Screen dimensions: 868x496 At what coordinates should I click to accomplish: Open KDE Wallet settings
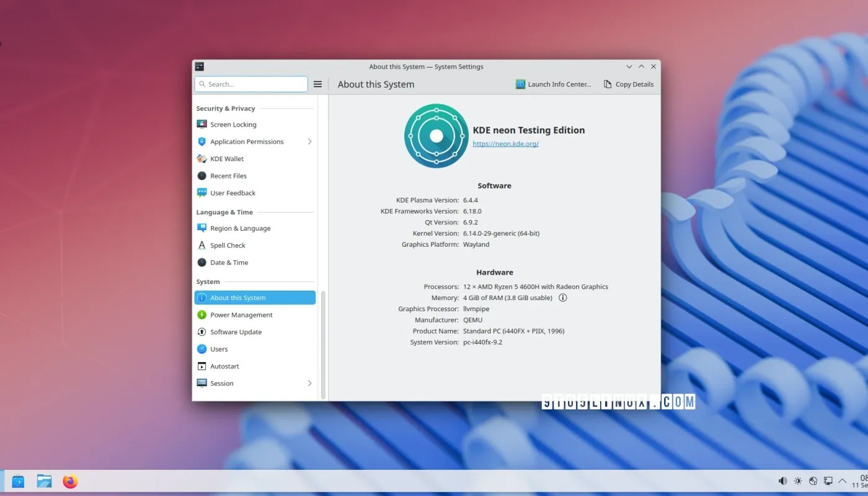coord(227,158)
